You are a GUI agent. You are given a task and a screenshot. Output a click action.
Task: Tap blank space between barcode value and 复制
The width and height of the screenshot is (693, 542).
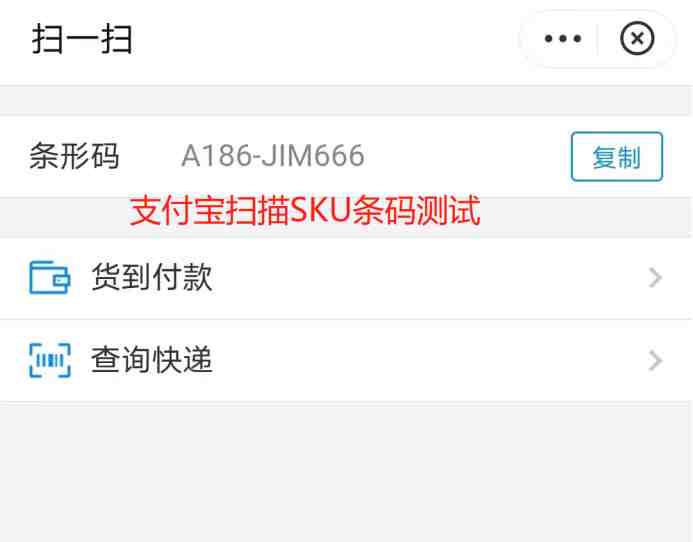468,156
